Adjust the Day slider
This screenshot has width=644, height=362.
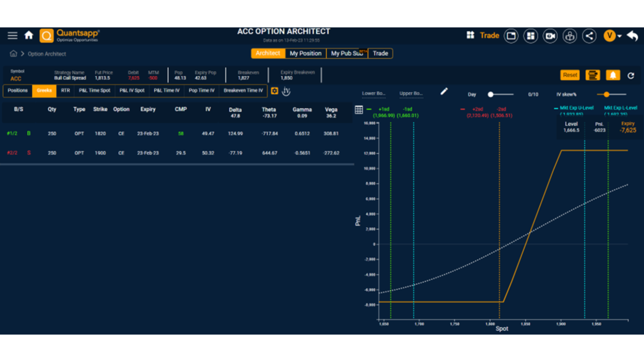tap(491, 95)
